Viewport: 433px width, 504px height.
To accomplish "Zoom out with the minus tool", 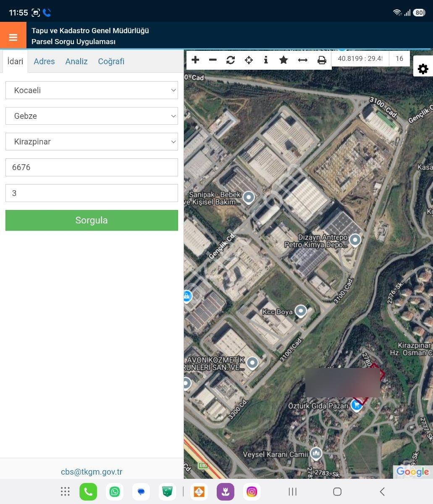I will [x=213, y=60].
